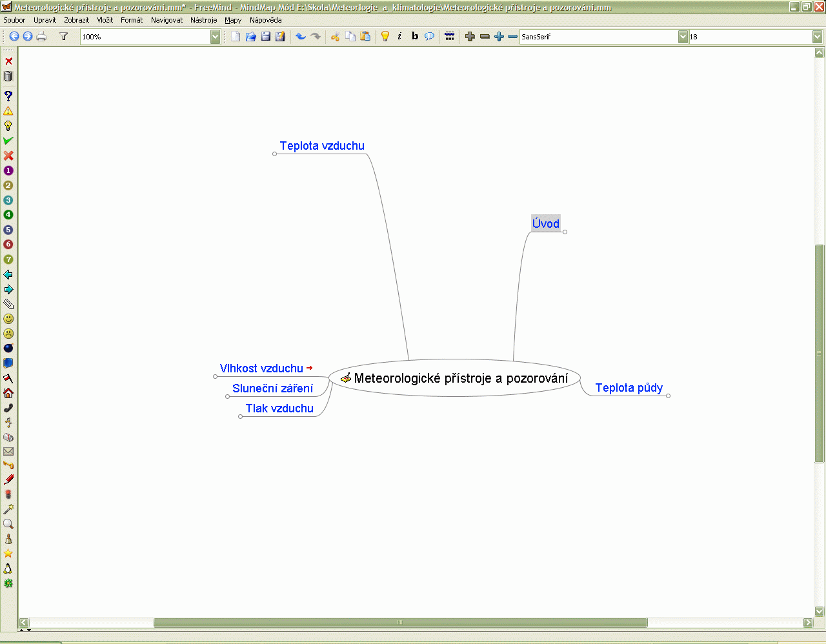
Task: Add the green check mark icon
Action: click(8, 141)
